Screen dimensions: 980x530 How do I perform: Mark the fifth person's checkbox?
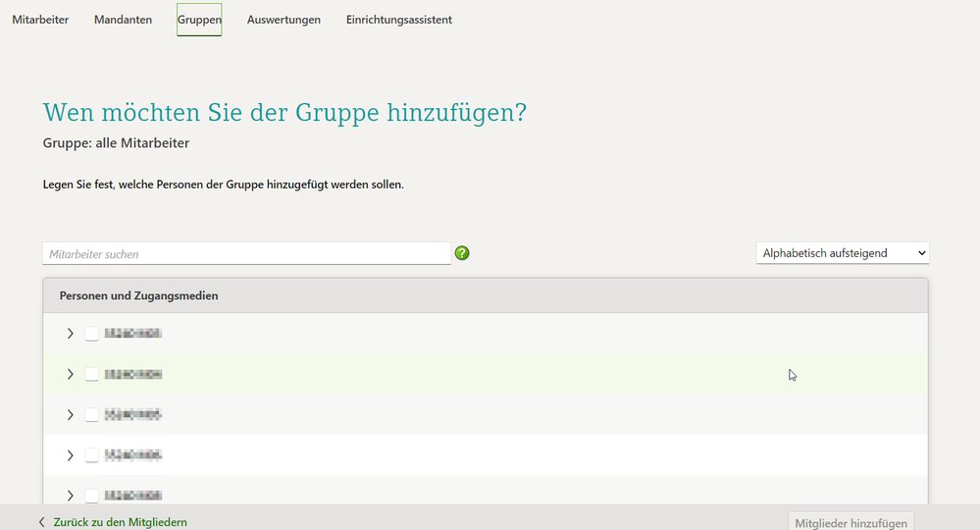point(92,496)
